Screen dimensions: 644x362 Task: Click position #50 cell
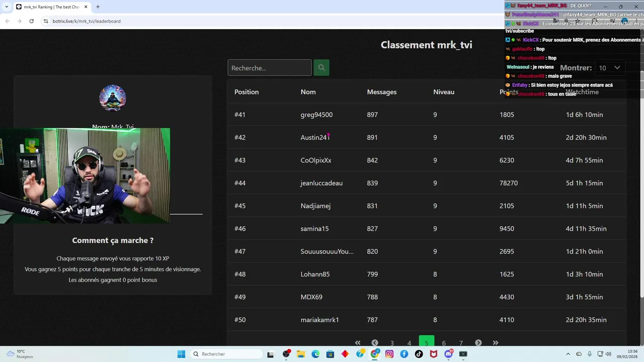point(240,320)
